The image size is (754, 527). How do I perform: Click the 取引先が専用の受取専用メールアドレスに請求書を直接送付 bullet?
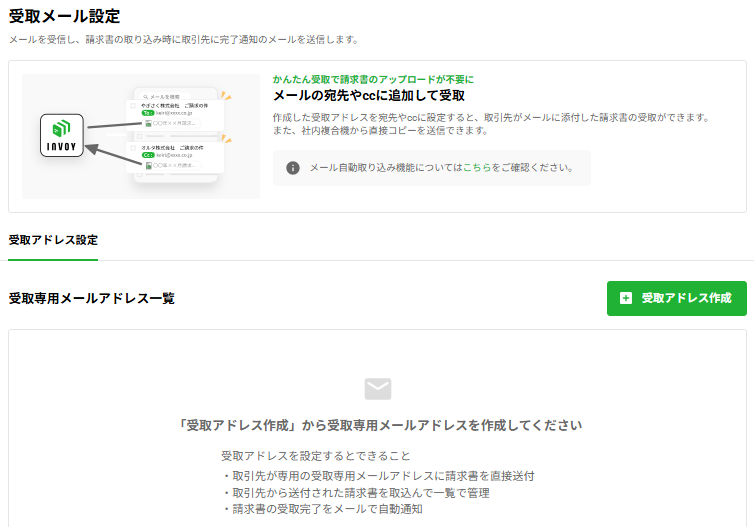[x=378, y=476]
